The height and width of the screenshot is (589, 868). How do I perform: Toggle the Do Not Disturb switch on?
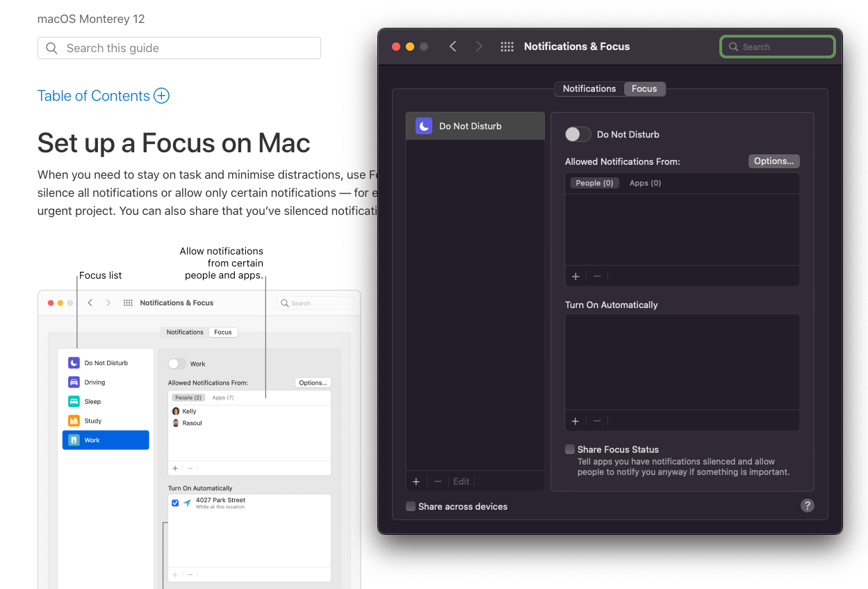coord(578,134)
